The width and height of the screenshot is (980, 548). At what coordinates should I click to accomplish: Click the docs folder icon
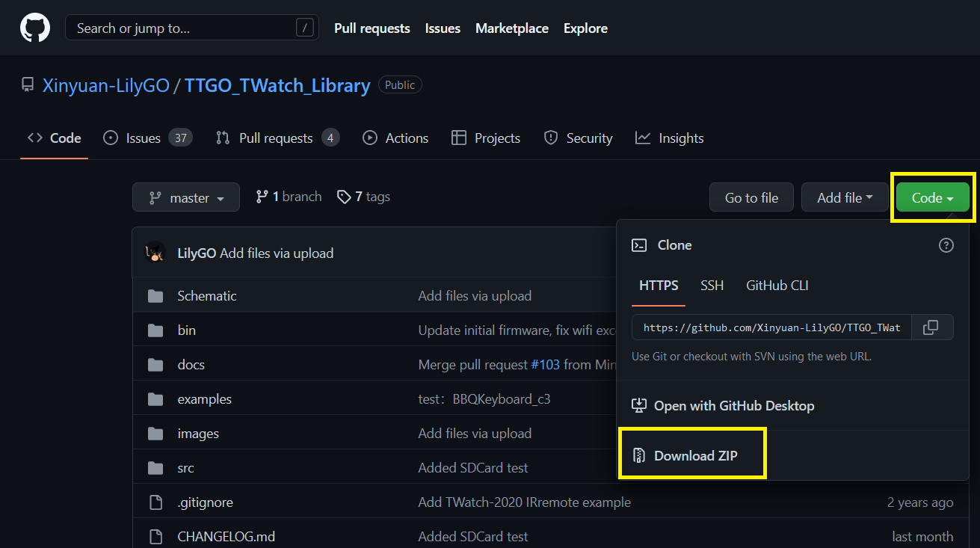[155, 365]
